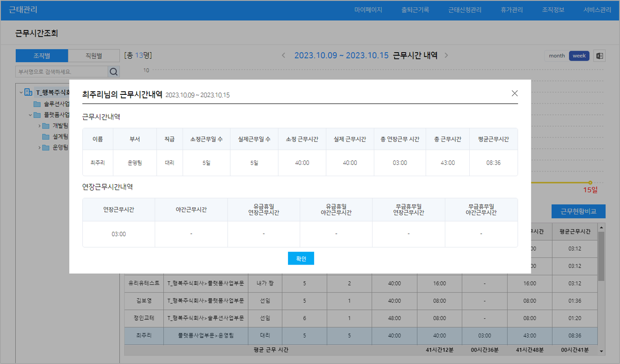Click the 41시간48분 average total in footer
Screen dimensions: 620x364
pyautogui.click(x=530, y=350)
